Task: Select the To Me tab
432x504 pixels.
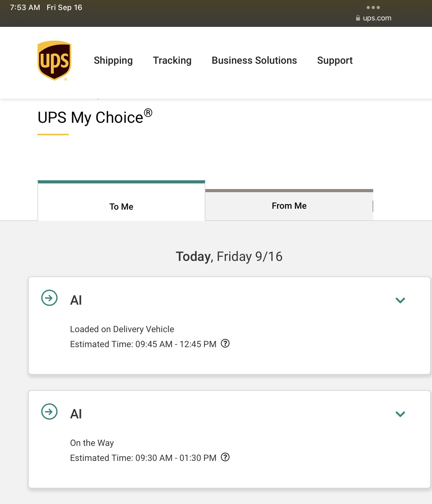Action: [121, 207]
